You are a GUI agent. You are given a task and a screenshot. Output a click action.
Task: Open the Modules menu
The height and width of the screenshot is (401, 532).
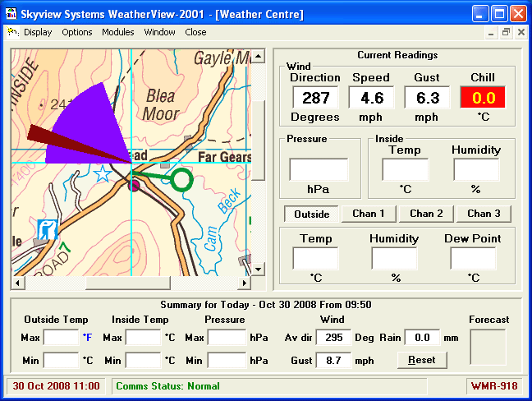[118, 32]
